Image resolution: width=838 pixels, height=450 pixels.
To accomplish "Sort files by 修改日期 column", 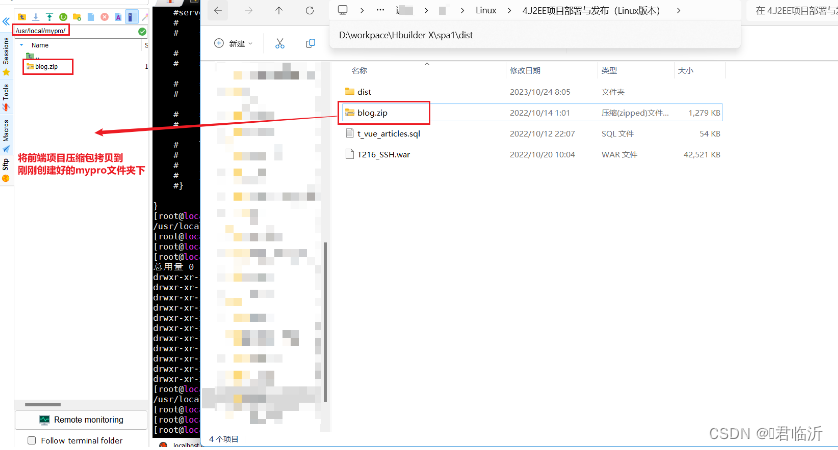I will pos(525,71).
